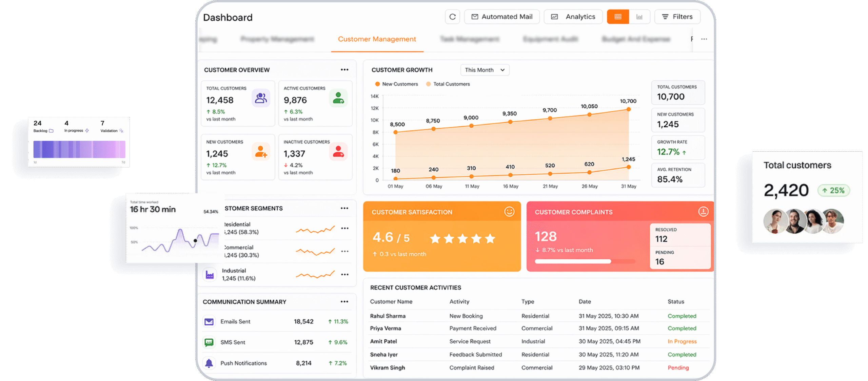The width and height of the screenshot is (868, 381).
Task: Click the 31 May total customers data point
Action: tap(628, 109)
